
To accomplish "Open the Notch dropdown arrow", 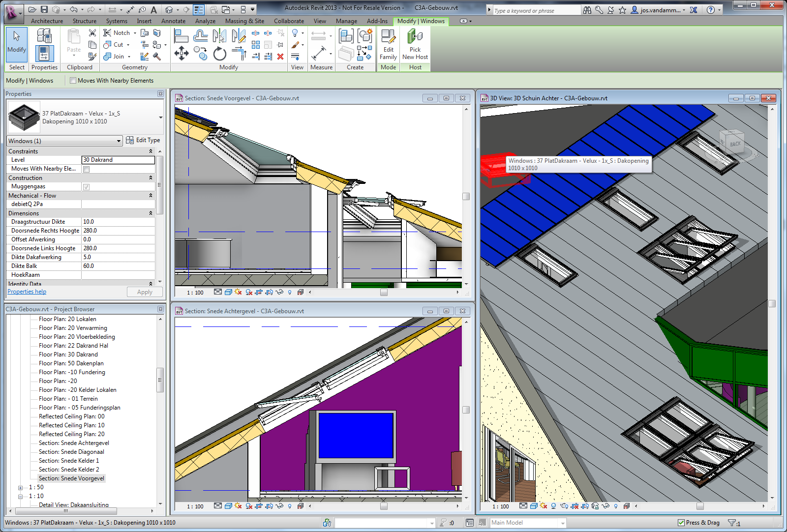I will click(x=135, y=33).
